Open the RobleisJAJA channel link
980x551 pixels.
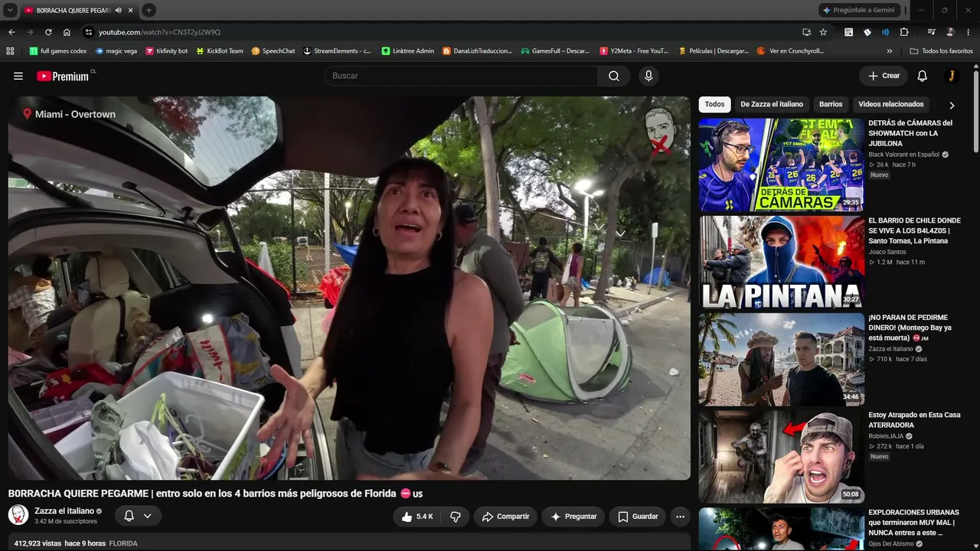886,436
